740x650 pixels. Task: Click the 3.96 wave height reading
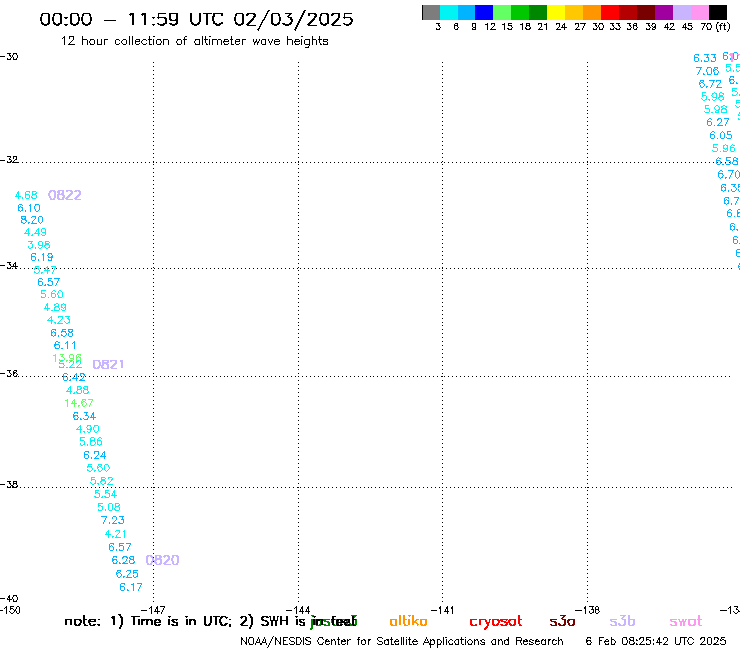39,245
